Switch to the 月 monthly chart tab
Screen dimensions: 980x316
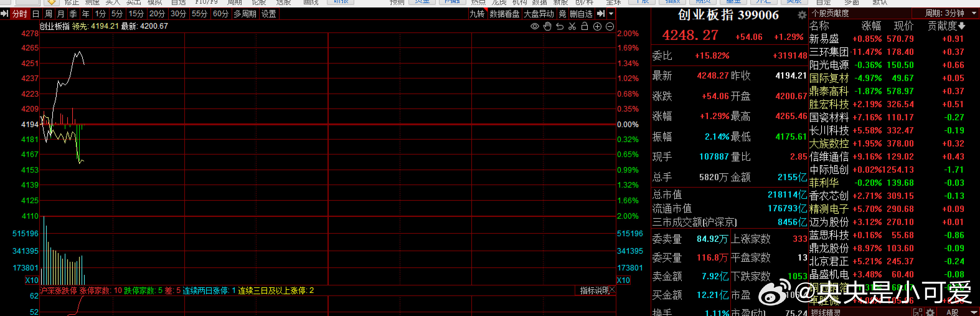click(60, 14)
